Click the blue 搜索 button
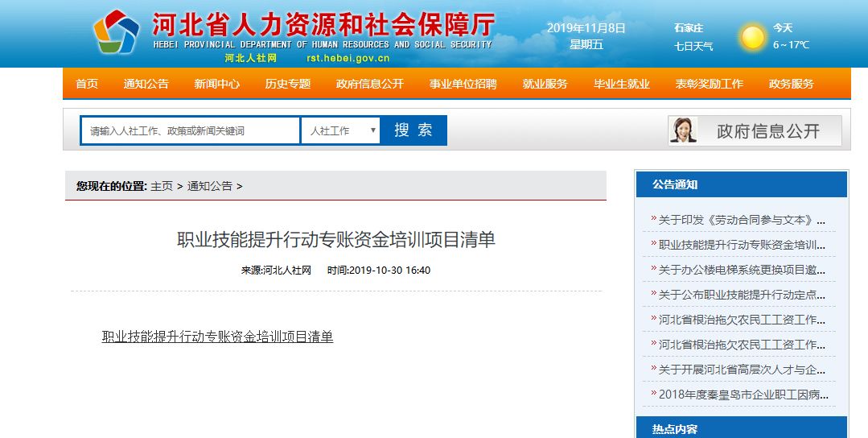 (413, 130)
